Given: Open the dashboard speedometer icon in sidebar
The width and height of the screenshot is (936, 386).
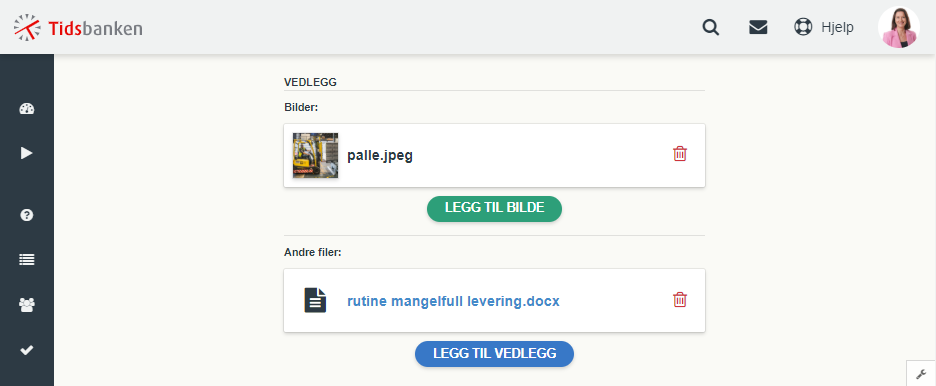Looking at the screenshot, I should pos(27,109).
